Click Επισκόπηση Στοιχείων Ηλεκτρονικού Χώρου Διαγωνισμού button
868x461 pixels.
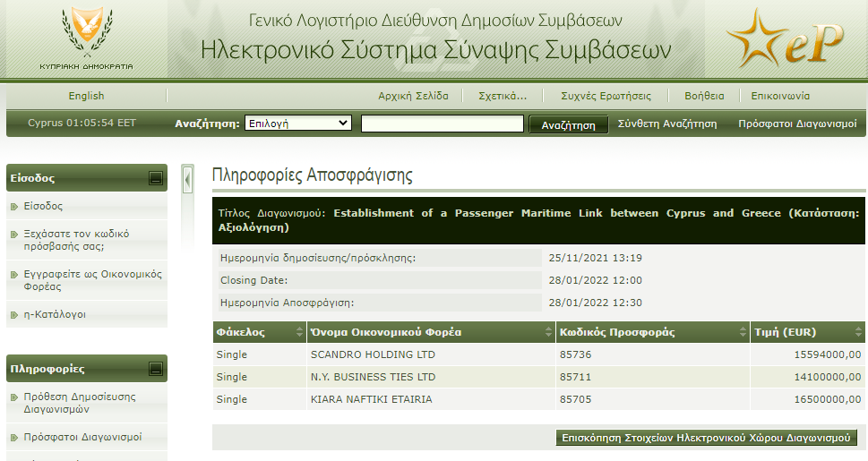point(707,438)
